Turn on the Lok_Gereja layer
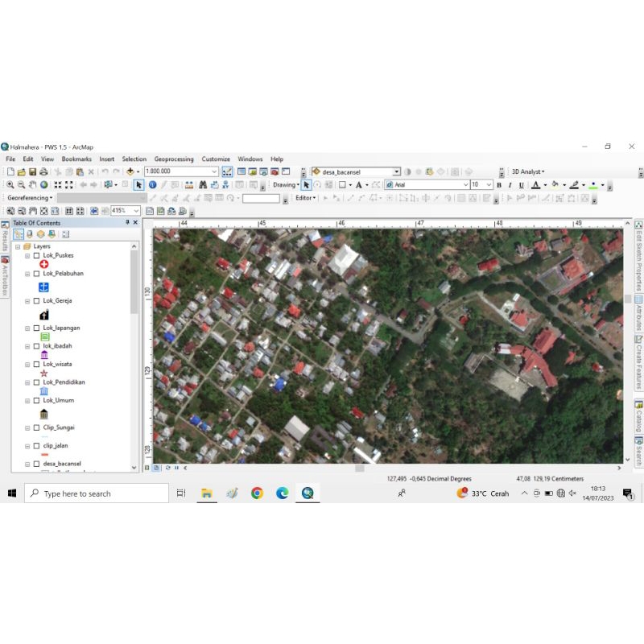Viewport: 644px width, 644px height. point(36,301)
